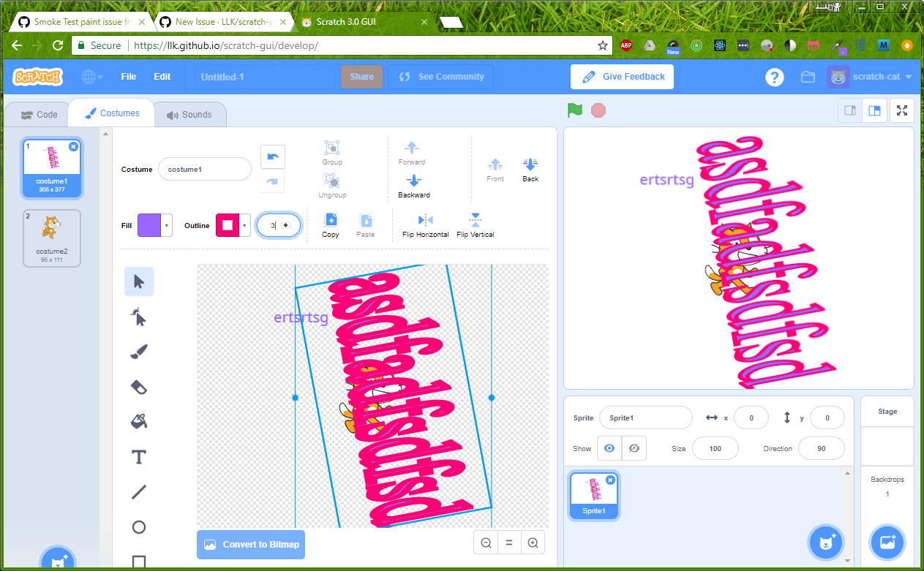Select the Line tool

138,492
